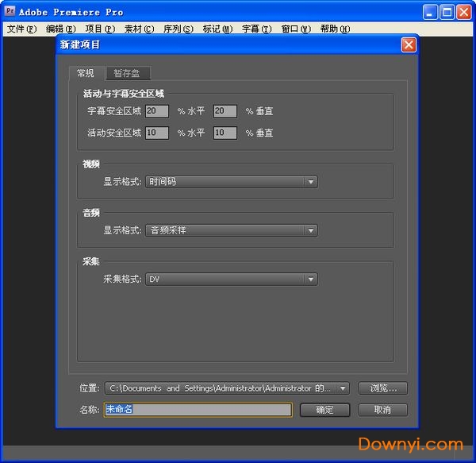Click the 字幕安全区域 horizontal percent field
This screenshot has height=463, width=476.
[157, 111]
